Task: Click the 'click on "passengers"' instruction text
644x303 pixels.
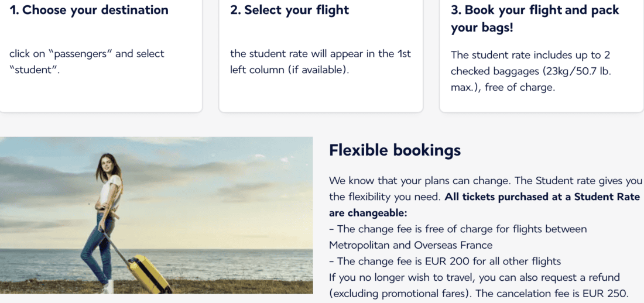Action: coord(87,54)
